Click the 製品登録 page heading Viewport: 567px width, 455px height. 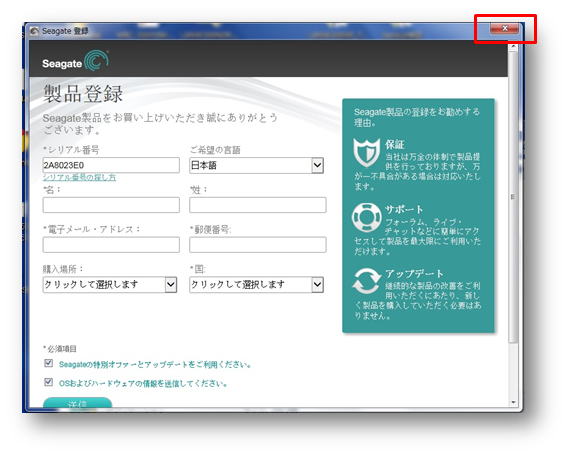click(x=83, y=94)
